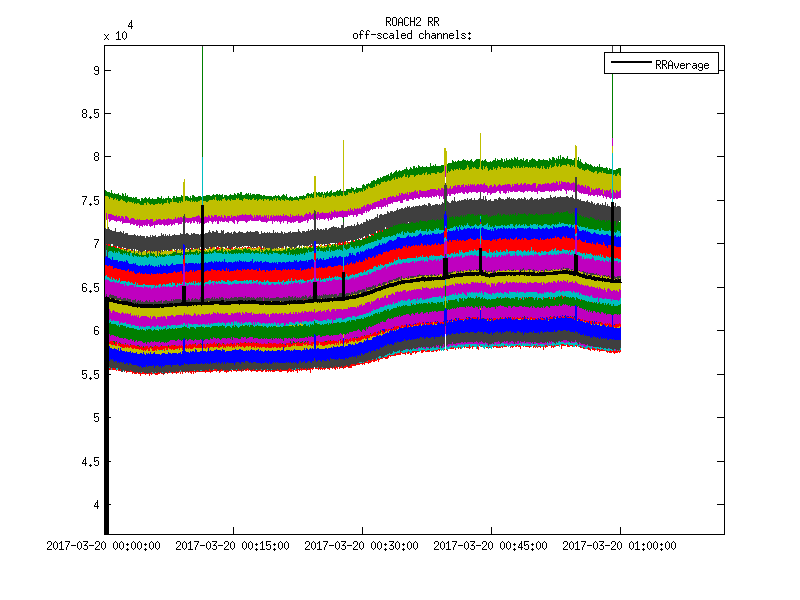Click the y-axis tick label 8
This screenshot has height=600, width=800.
coord(95,157)
